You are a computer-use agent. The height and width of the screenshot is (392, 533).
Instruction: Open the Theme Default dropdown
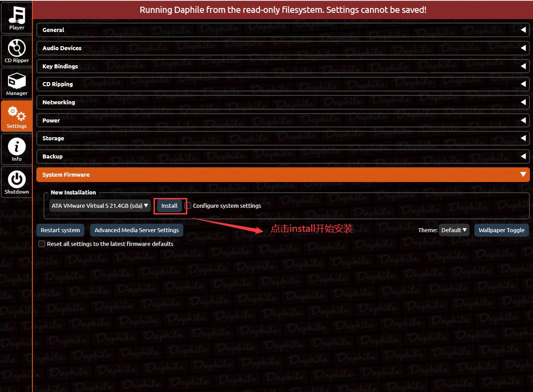[x=454, y=230]
